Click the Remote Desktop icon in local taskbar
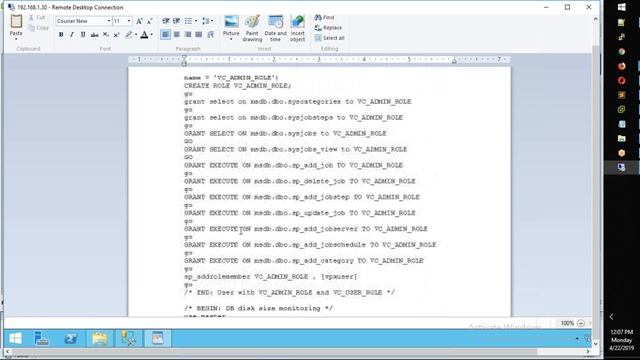This screenshot has width=640, height=360. coord(622,167)
